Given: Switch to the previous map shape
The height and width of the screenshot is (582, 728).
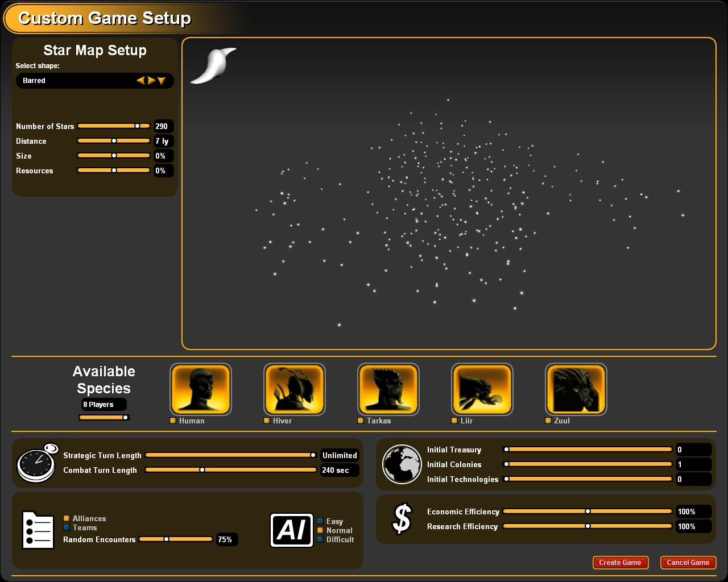Looking at the screenshot, I should click(140, 81).
